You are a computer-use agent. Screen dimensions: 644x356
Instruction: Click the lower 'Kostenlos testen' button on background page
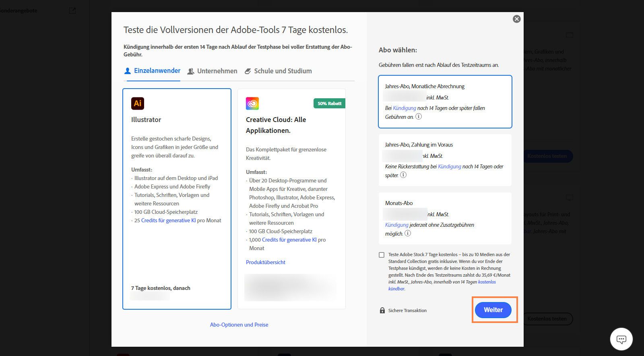pos(547,319)
